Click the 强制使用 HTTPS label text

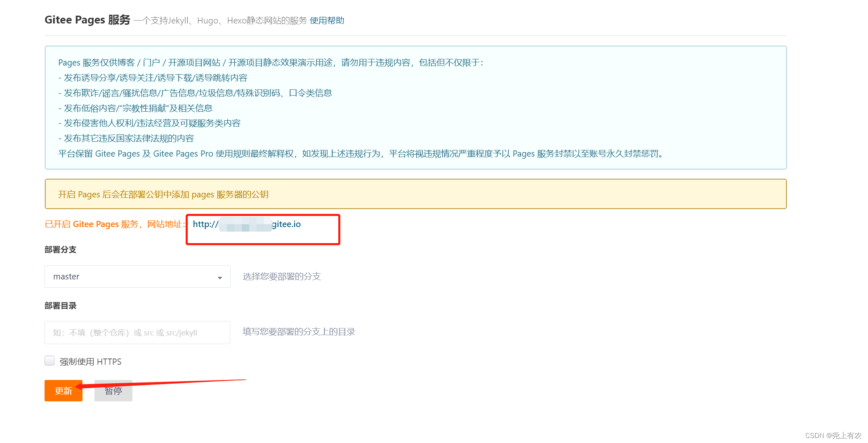click(x=90, y=361)
